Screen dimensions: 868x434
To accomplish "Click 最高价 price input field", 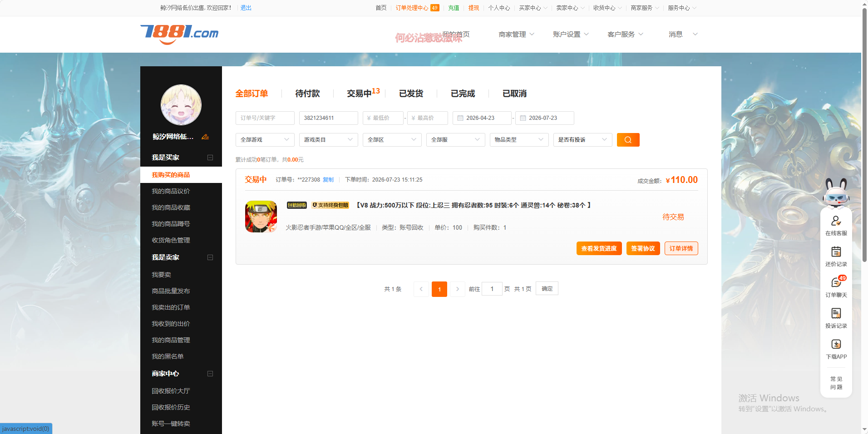I will point(428,118).
